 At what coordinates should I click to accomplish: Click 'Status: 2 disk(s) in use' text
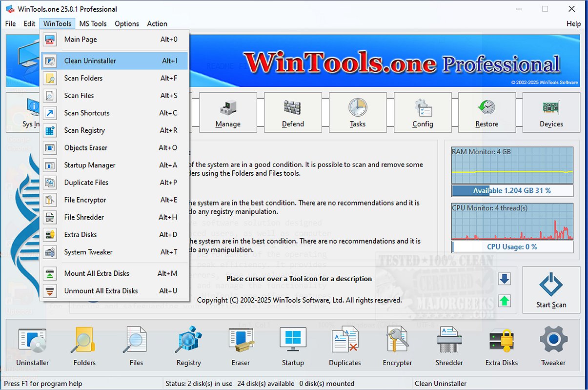199,384
